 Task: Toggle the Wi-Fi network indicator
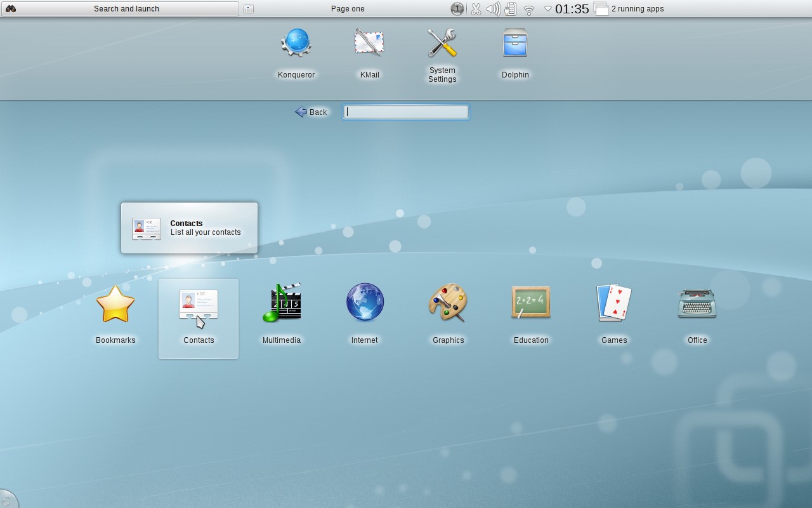[528, 8]
